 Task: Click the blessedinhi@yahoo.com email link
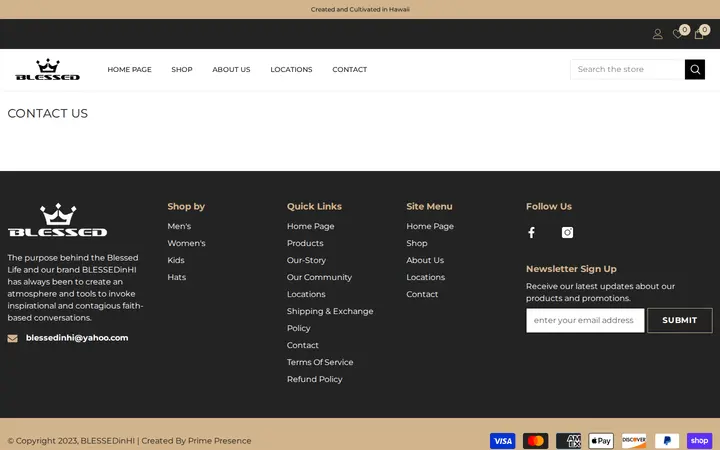tap(77, 338)
